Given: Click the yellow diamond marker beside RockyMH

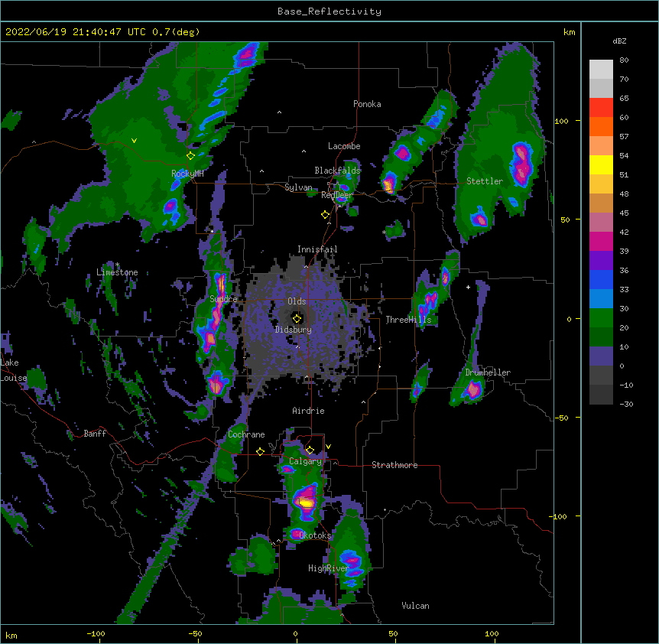Looking at the screenshot, I should pyautogui.click(x=190, y=156).
